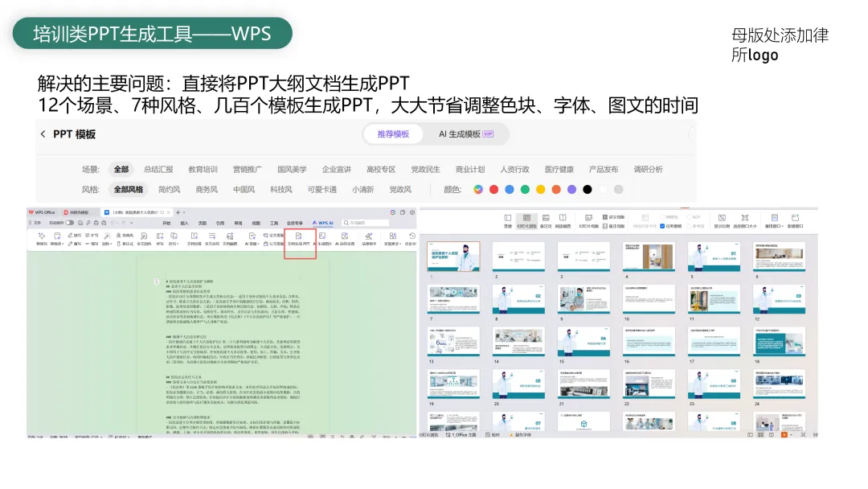Click the back arrow beside PPT 模板
Screen dimensions: 868x489
coord(43,134)
